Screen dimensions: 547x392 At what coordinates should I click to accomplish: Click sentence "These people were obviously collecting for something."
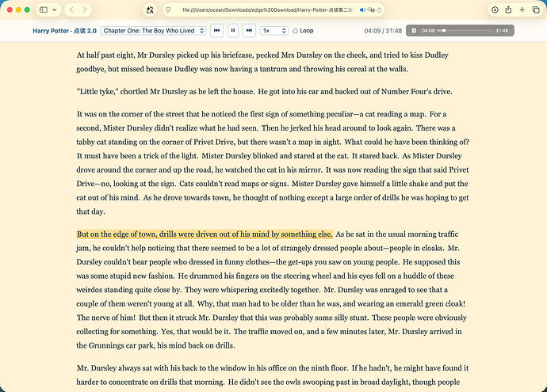pyautogui.click(x=271, y=325)
